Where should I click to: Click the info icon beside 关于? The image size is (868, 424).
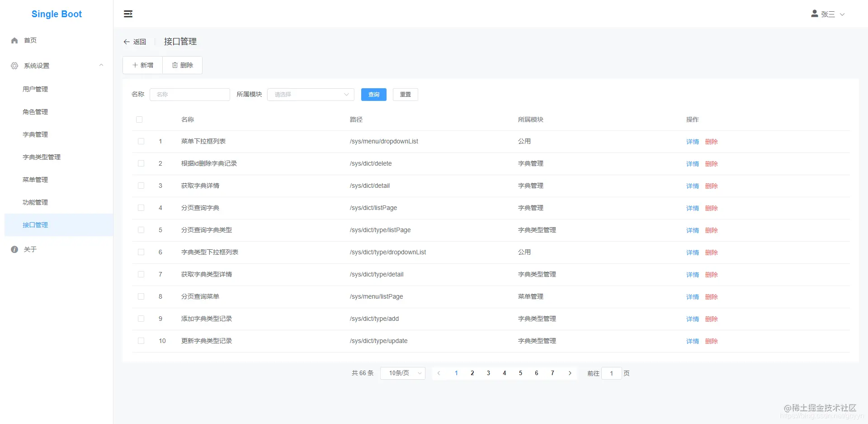14,249
